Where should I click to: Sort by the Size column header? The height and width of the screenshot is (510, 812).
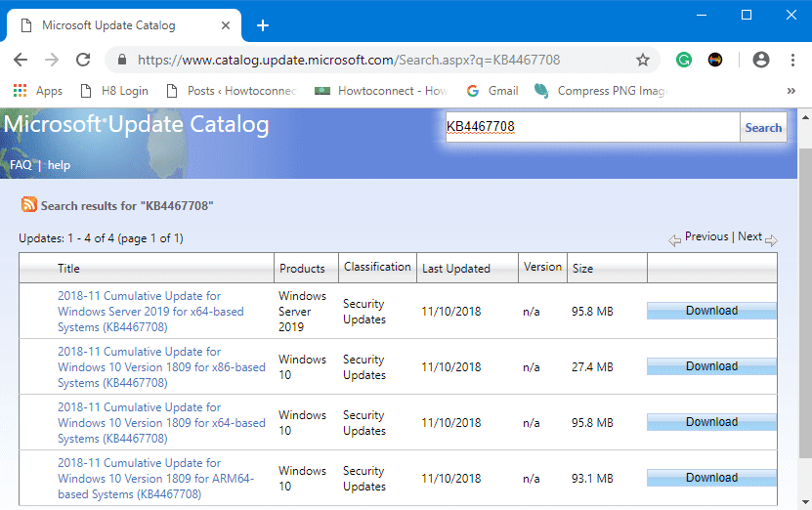tap(582, 269)
